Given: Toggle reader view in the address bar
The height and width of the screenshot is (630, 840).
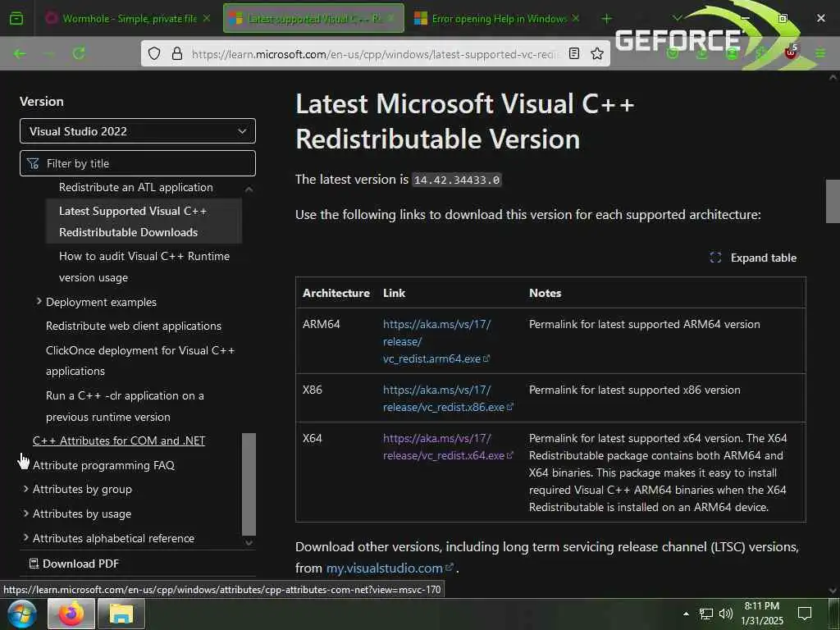Looking at the screenshot, I should coord(574,53).
